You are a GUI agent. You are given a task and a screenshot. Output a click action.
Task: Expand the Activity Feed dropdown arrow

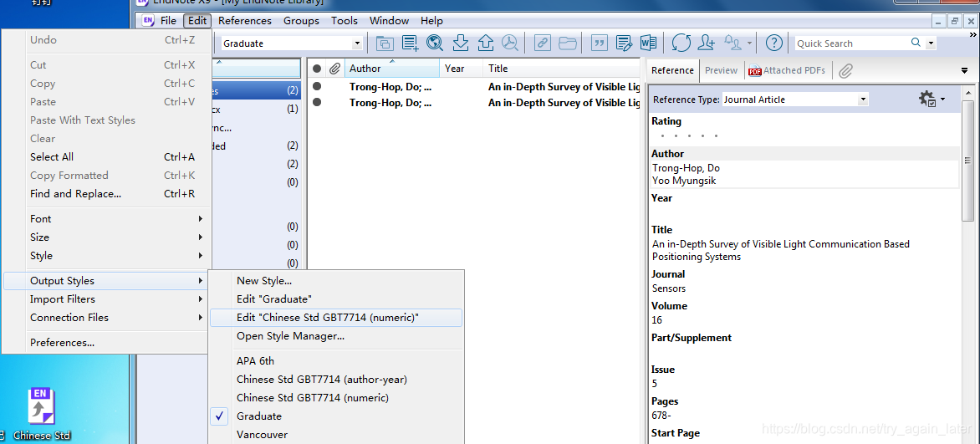749,43
